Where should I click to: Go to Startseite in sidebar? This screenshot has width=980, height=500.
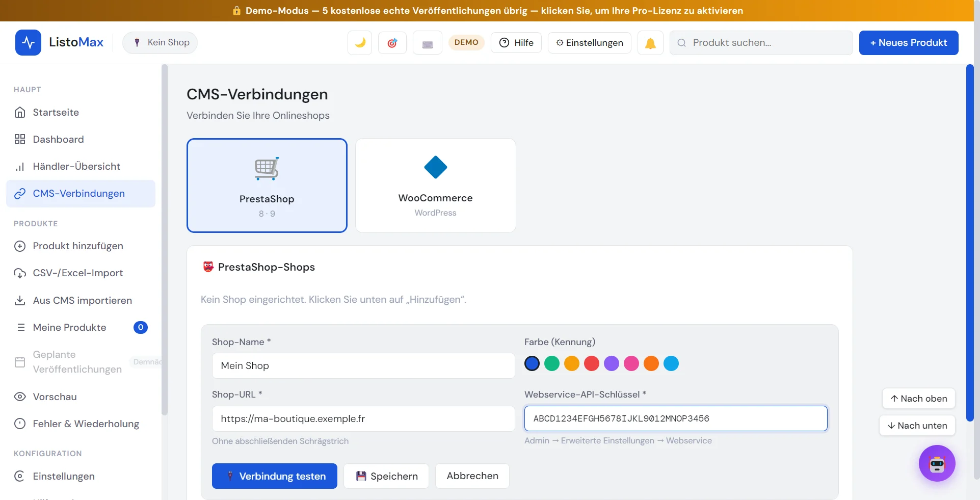tap(81, 112)
